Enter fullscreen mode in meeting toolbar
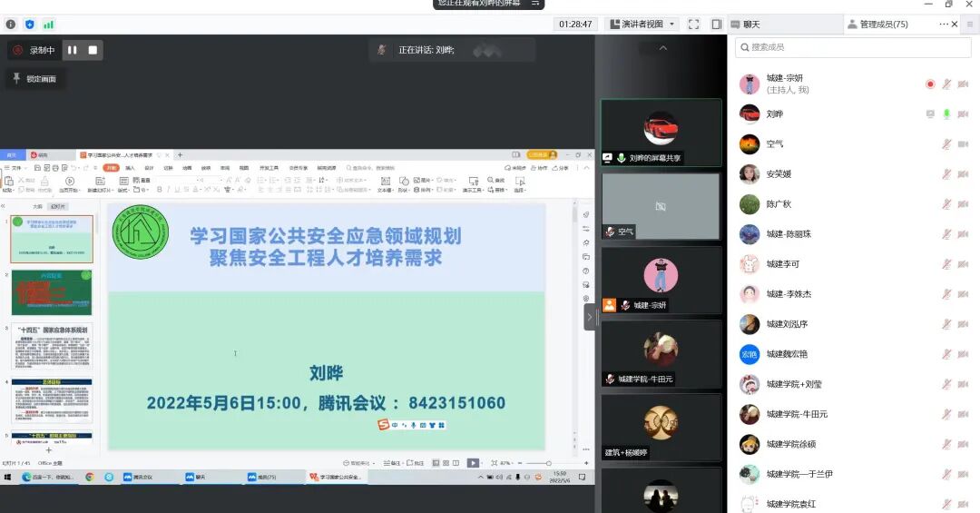The width and height of the screenshot is (980, 513). pyautogui.click(x=694, y=25)
